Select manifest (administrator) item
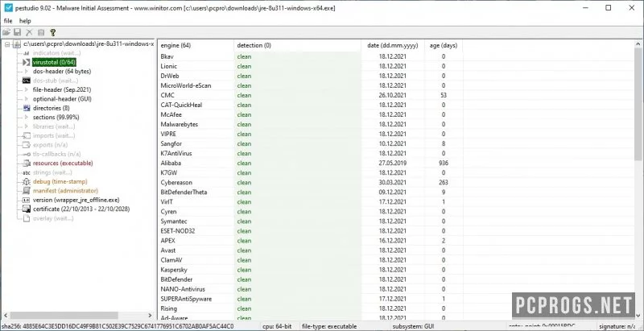Viewport: 644px width, 331px height. coord(66,191)
